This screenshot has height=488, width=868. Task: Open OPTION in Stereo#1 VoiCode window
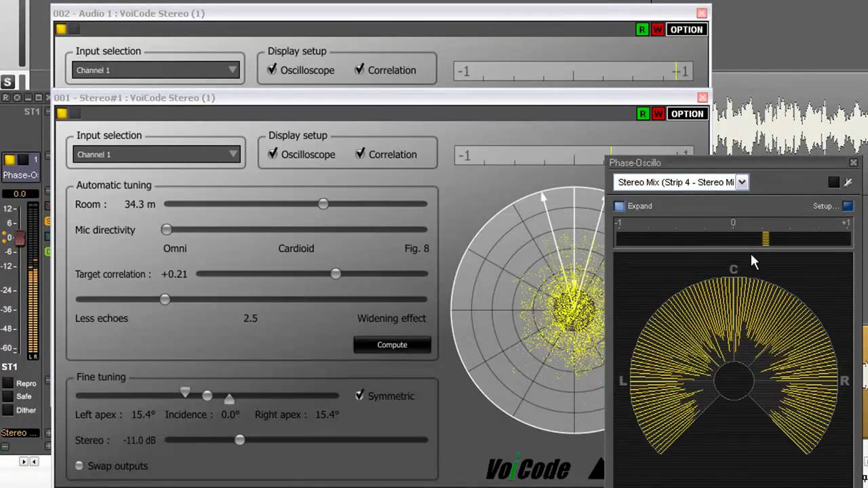687,114
